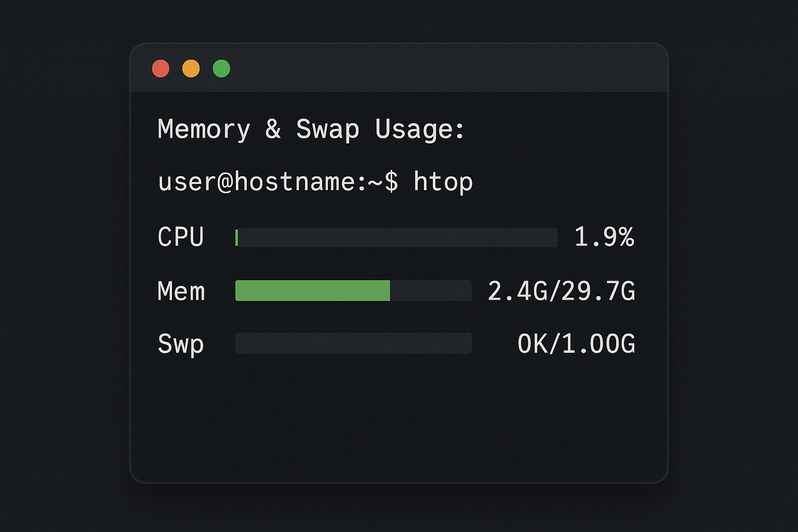Click the "Memory & Swap Usage:" heading text

(311, 129)
